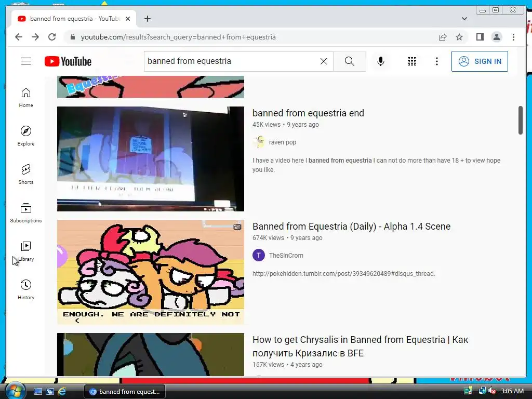Screen dimensions: 532x399
Task: Open the YouTube guide hamburger menu
Action: tap(26, 61)
